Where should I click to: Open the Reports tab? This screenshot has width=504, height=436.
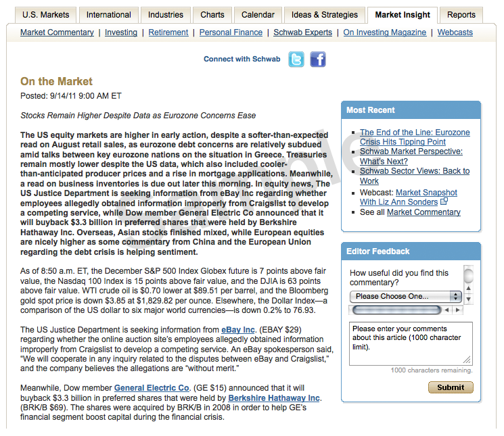coord(461,15)
